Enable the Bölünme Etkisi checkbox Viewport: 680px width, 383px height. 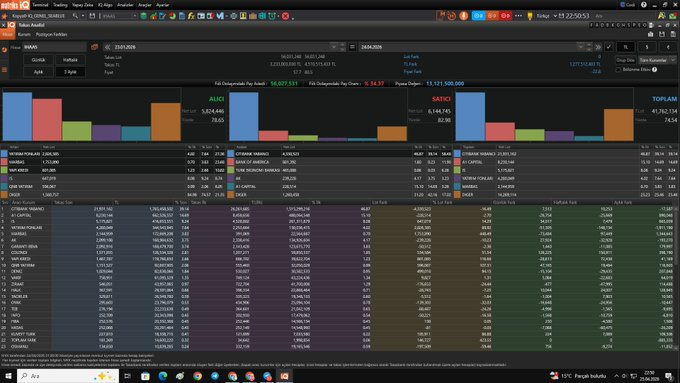click(x=618, y=69)
